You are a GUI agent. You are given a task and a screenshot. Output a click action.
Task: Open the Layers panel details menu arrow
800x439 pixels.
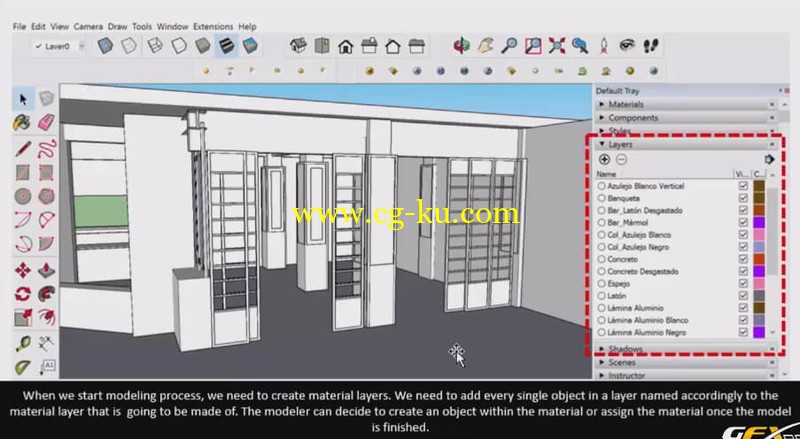point(769,160)
